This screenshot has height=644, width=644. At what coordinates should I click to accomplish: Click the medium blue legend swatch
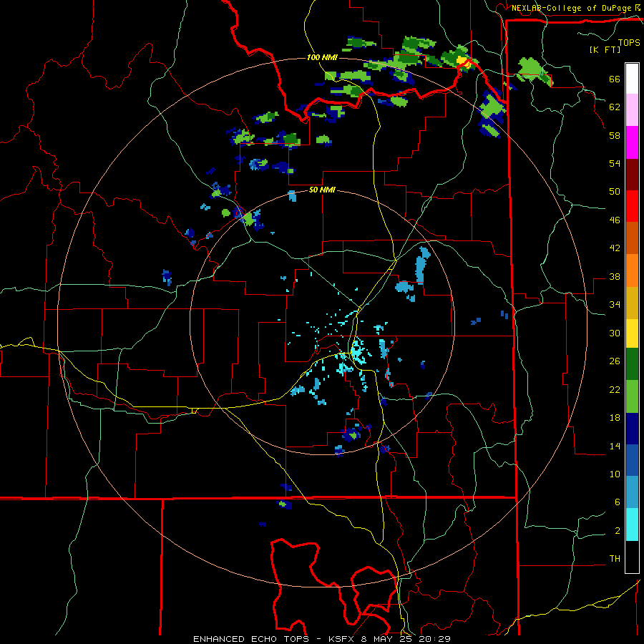[632, 460]
